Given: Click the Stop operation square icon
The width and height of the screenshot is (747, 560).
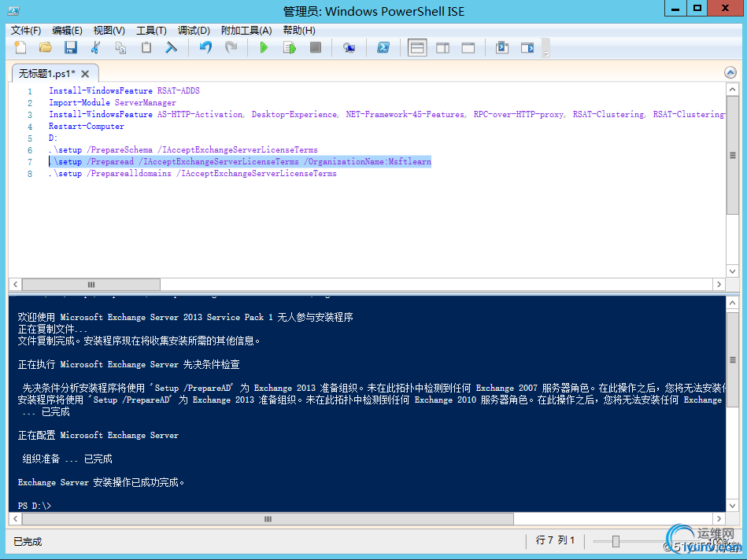Looking at the screenshot, I should pyautogui.click(x=316, y=47).
